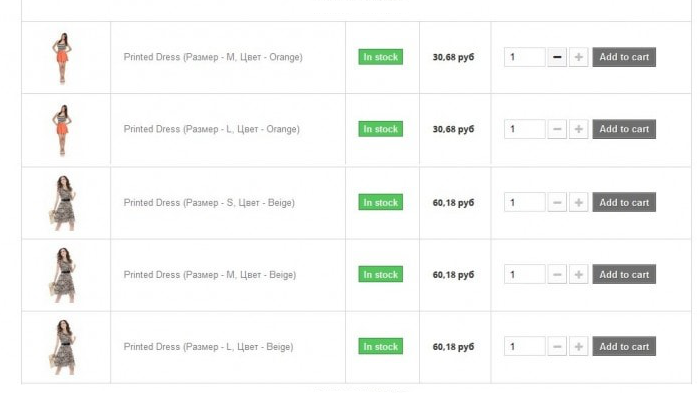700x400 pixels.
Task: Click minus button for Beige size M dress
Action: [557, 274]
